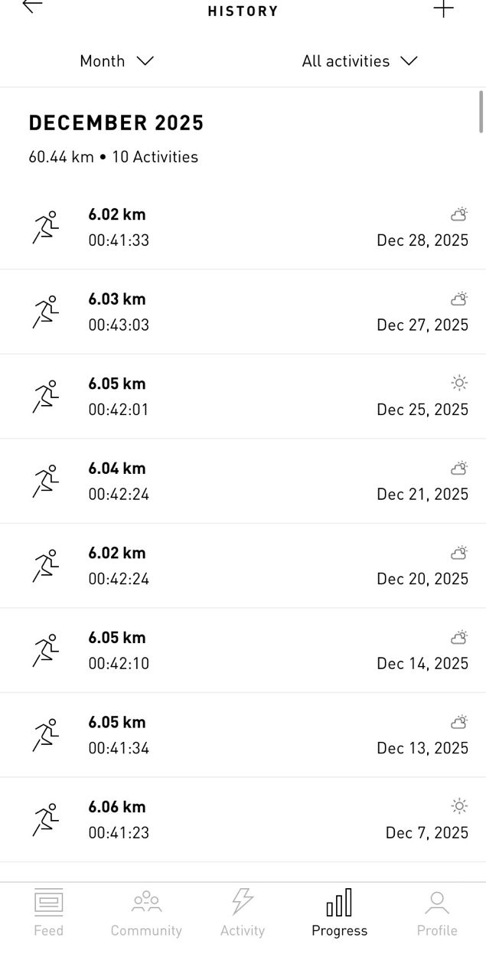Tap running icon for Dec 28 activity

[45, 227]
